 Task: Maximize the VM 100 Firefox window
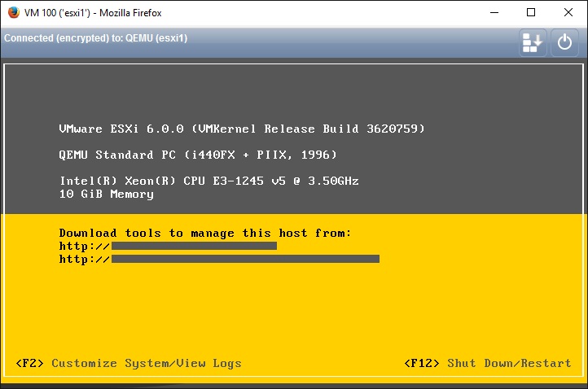point(531,13)
